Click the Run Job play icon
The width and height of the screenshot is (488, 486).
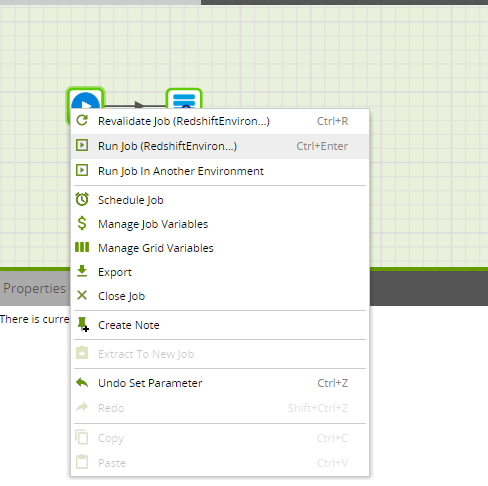tap(82, 145)
